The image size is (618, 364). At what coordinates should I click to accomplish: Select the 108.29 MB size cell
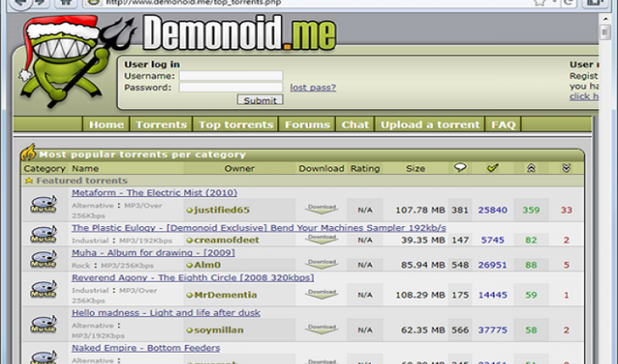(420, 295)
